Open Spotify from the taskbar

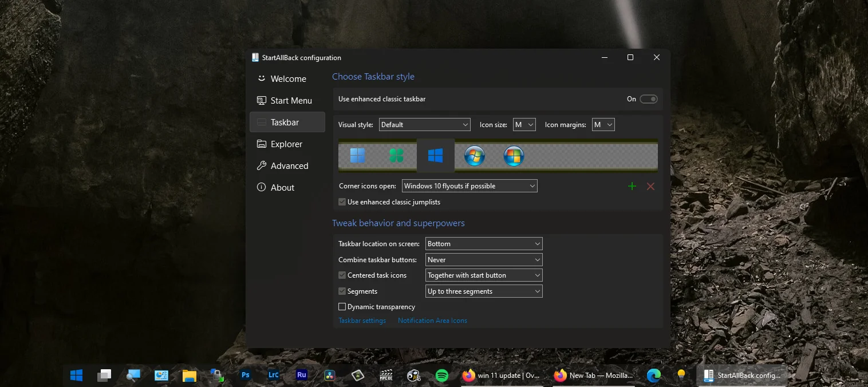(442, 376)
